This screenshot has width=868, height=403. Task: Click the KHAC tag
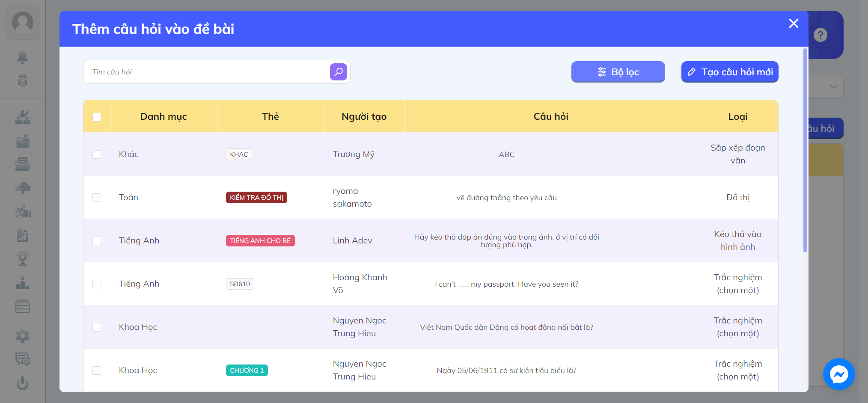239,154
